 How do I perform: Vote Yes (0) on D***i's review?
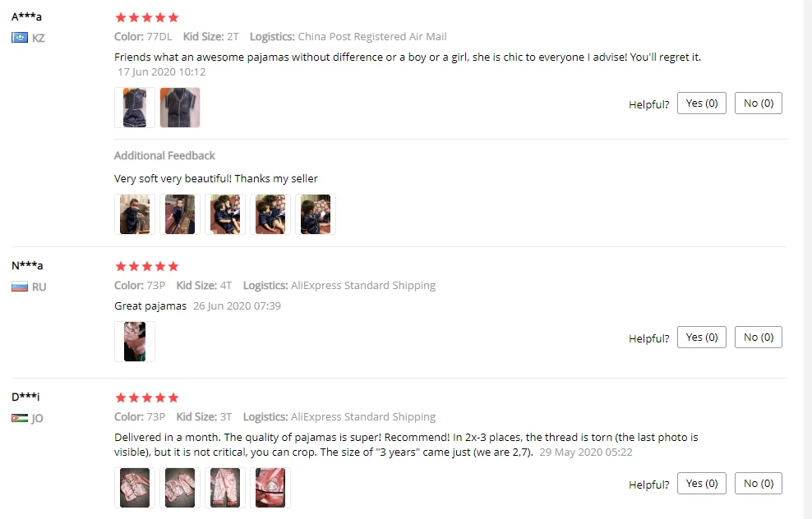(702, 484)
